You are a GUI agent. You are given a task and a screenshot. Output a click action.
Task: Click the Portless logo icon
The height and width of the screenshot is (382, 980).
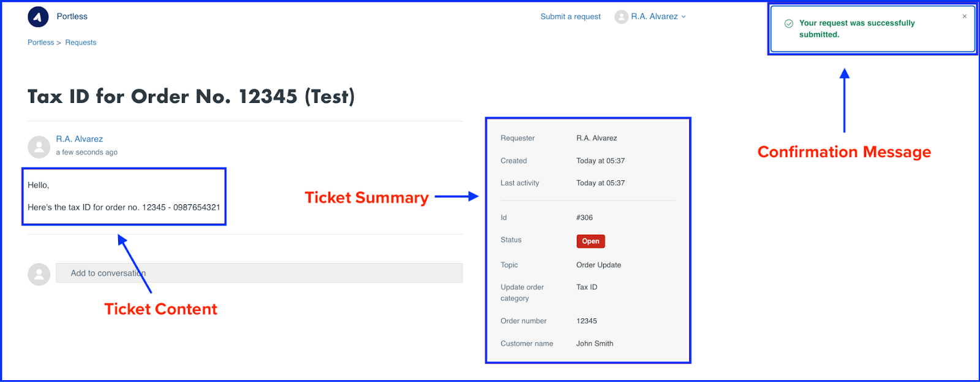tap(38, 17)
